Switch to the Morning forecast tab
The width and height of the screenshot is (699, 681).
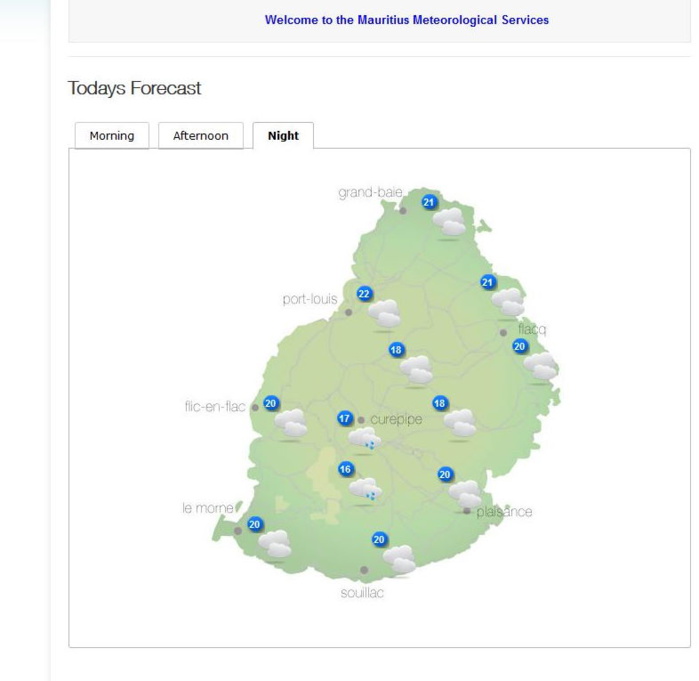pos(112,136)
